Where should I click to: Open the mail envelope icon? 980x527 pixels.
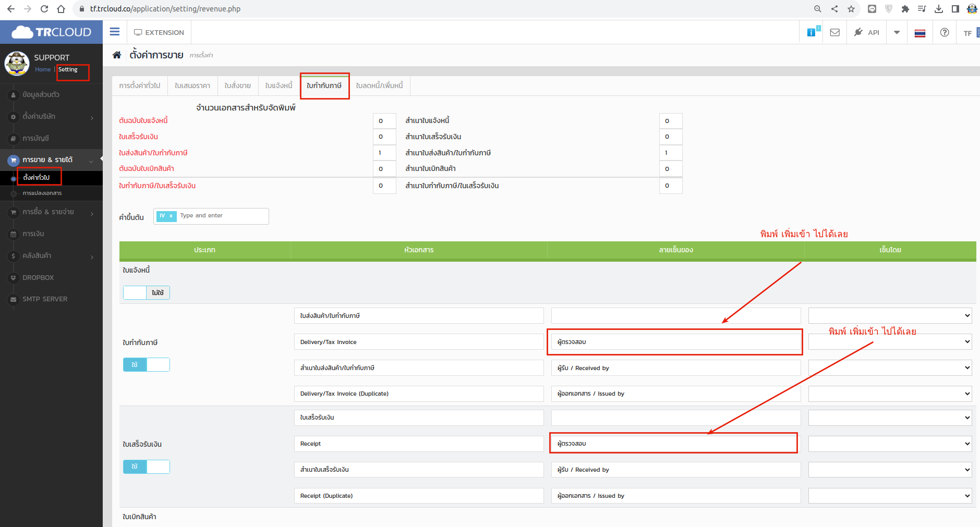(834, 32)
